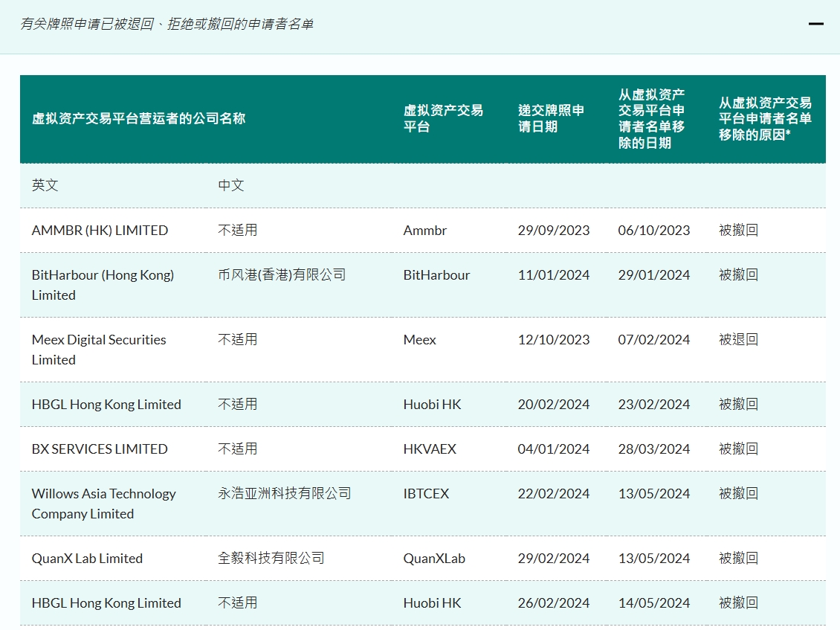Click the Chinese name 永浩亚洲科技有限公司
Screen dimensions: 840x630
(285, 493)
